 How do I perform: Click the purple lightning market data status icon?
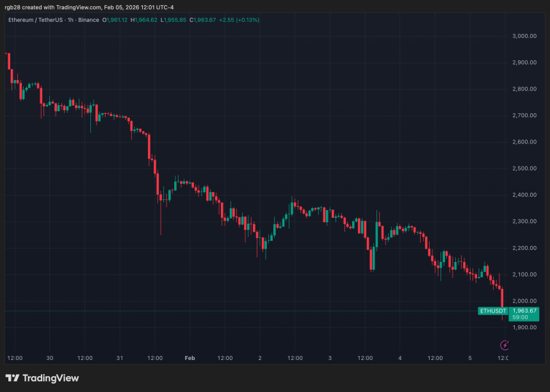(x=503, y=345)
